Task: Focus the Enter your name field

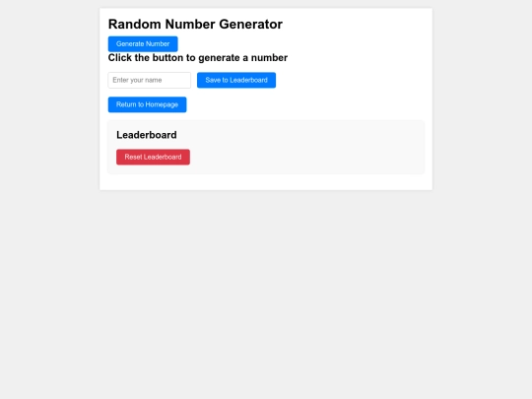Action: click(150, 80)
